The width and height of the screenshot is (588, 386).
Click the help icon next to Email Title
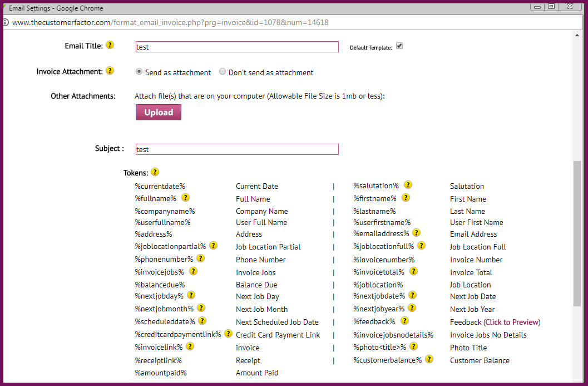click(x=110, y=45)
